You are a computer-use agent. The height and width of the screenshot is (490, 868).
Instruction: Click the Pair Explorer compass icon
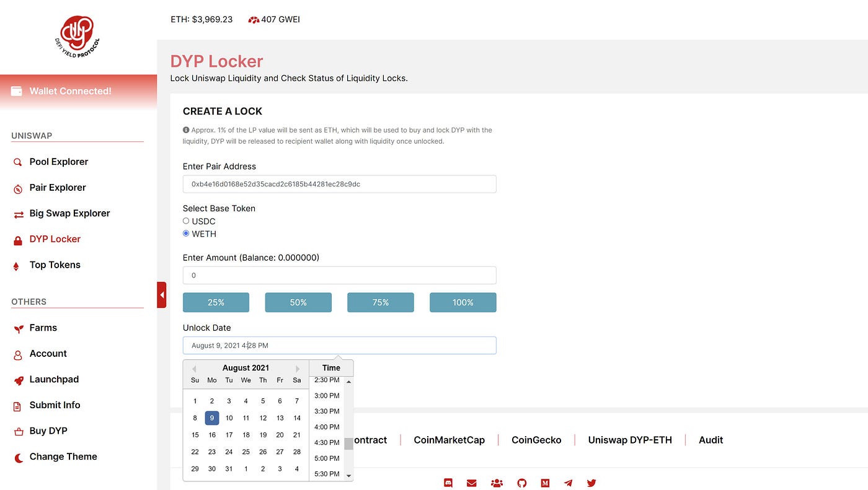[x=17, y=188]
